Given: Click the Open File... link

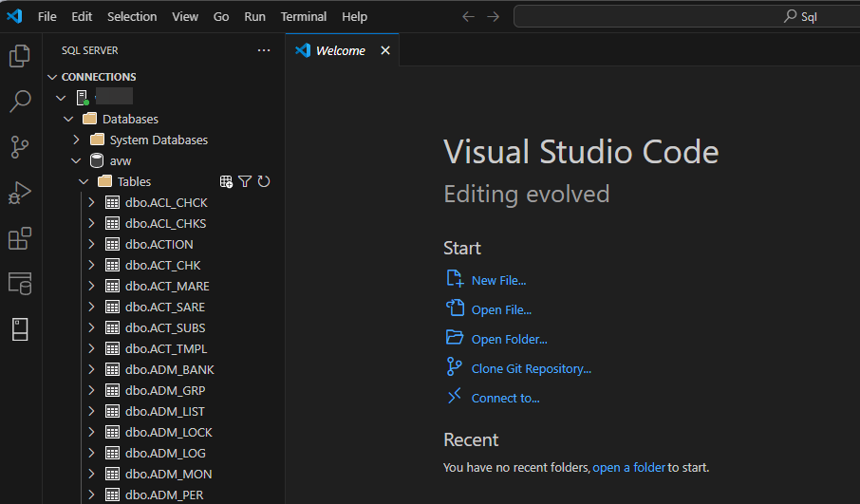Looking at the screenshot, I should pyautogui.click(x=501, y=309).
